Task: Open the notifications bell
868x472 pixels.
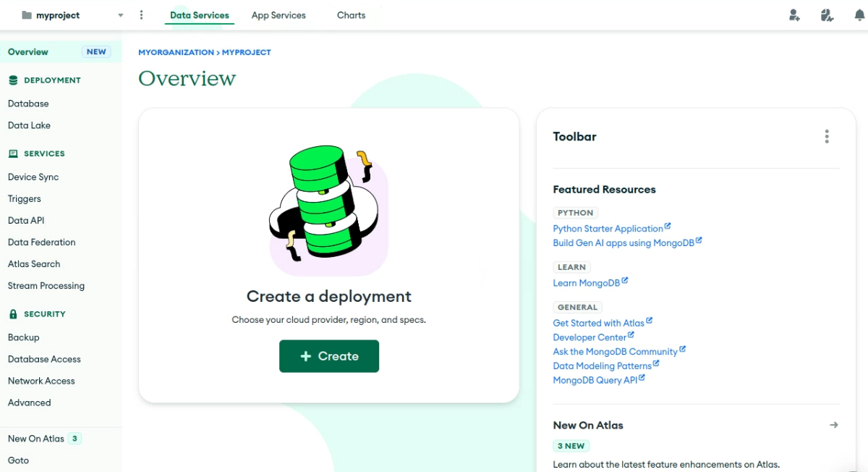Action: point(859,15)
